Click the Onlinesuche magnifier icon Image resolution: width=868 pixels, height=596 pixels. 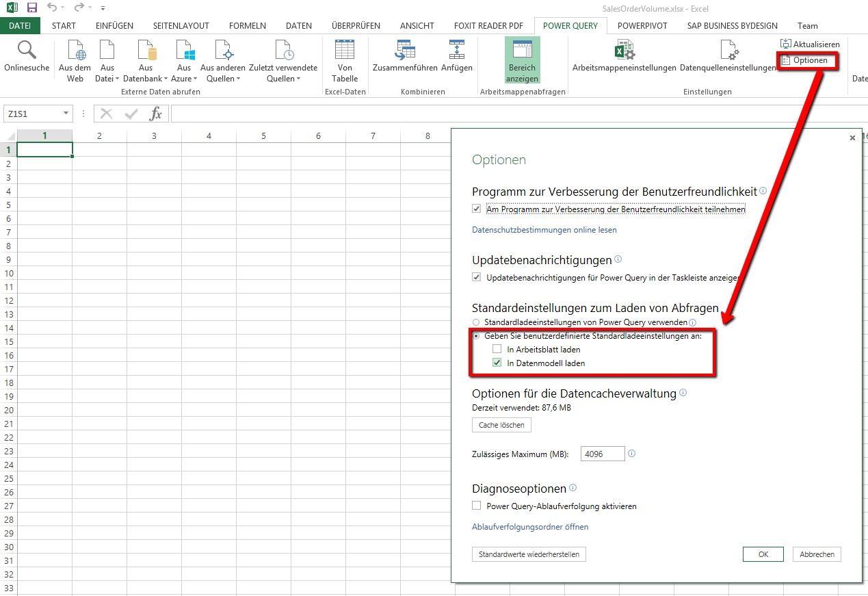click(27, 51)
